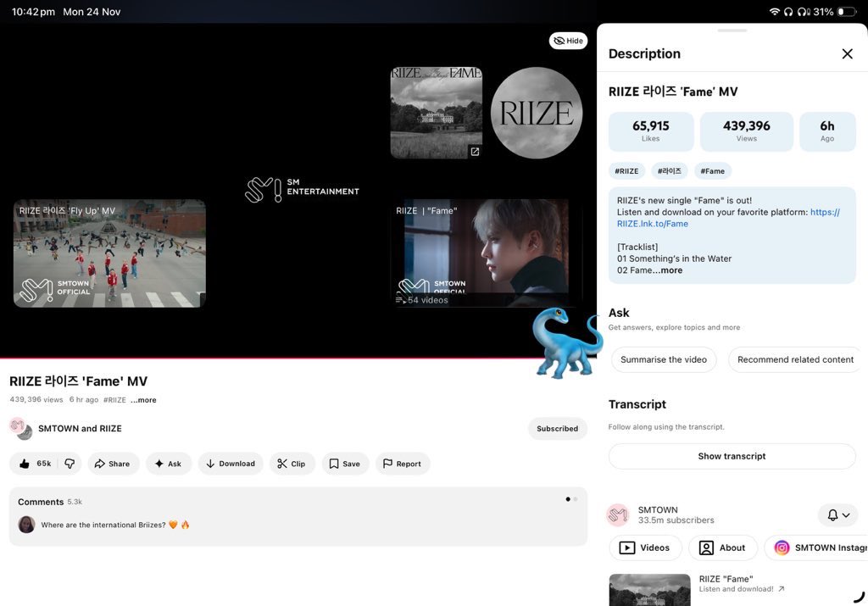
Task: Tap the headphones icon in status bar
Action: 788,12
